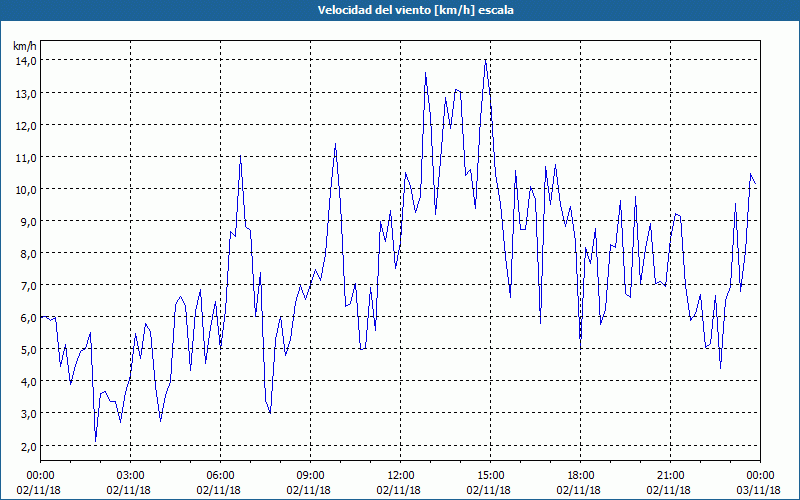Image resolution: width=800 pixels, height=500 pixels.
Task: Click the 09:00 time label
Action: [310, 476]
